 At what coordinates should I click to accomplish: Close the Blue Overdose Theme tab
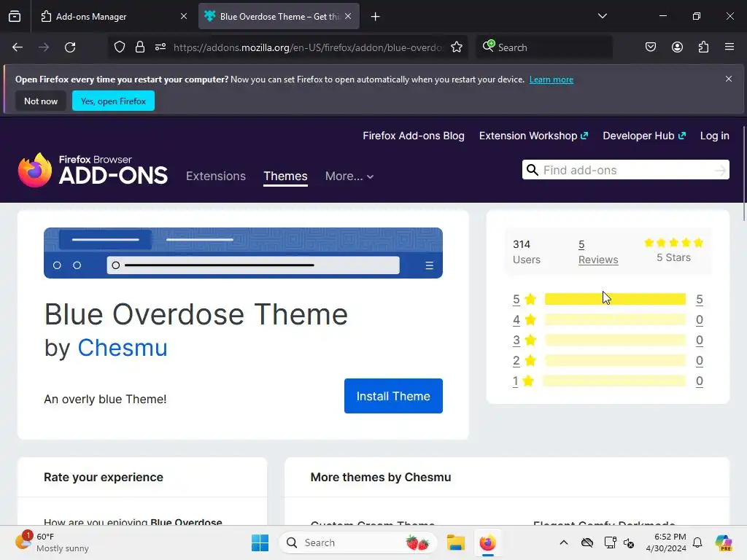348,16
